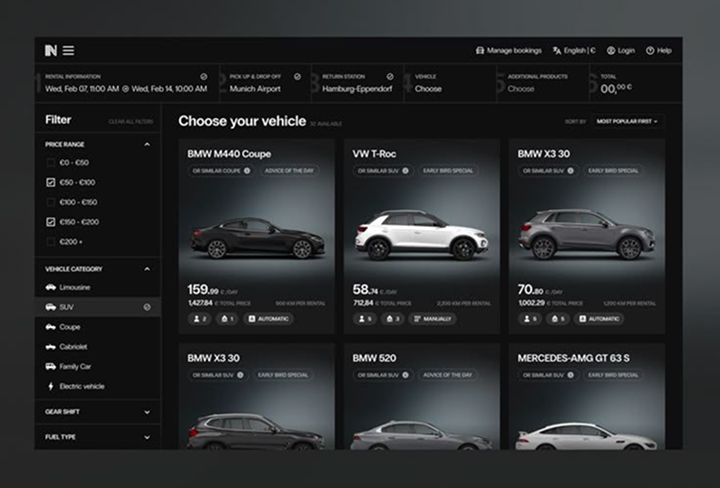Click passengers icon on top-row BMW X3 30 card
The image size is (720, 488).
pos(527,319)
